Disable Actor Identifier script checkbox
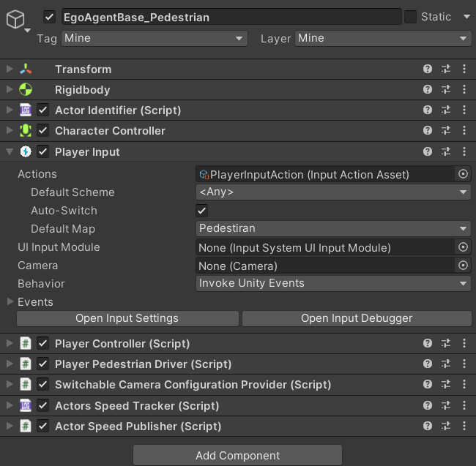Image resolution: width=476 pixels, height=466 pixels. [42, 110]
